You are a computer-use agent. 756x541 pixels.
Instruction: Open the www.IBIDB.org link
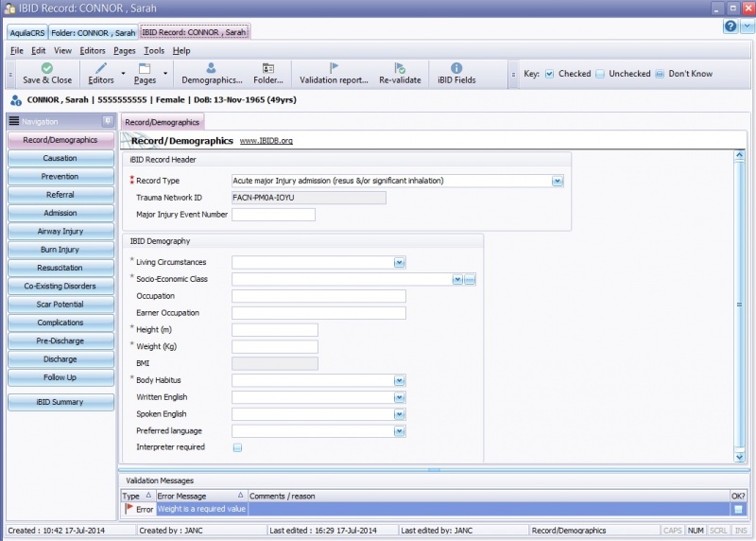pyautogui.click(x=266, y=141)
